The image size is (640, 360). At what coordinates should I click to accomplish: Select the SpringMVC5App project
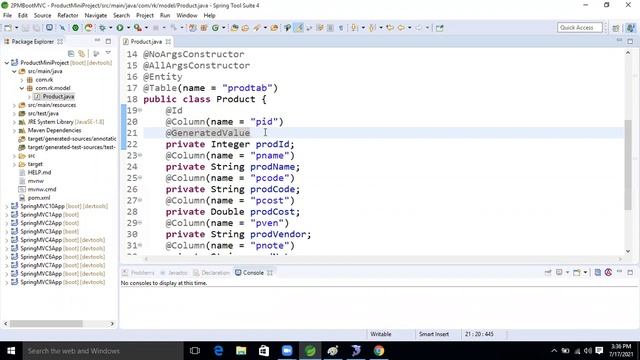(x=41, y=249)
